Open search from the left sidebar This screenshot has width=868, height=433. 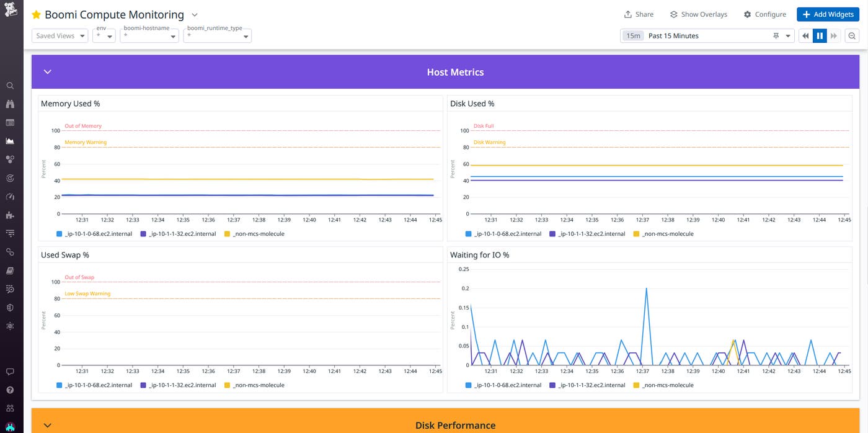click(x=11, y=85)
